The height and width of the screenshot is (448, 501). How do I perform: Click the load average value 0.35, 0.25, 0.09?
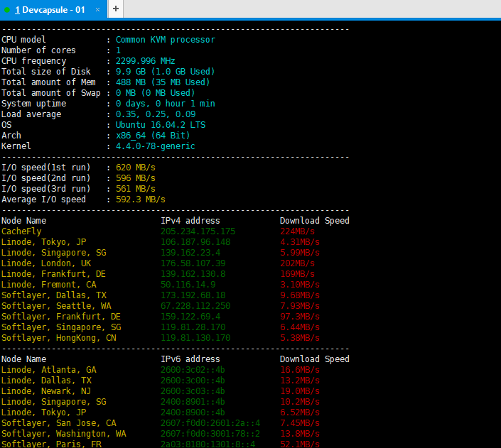coord(156,114)
